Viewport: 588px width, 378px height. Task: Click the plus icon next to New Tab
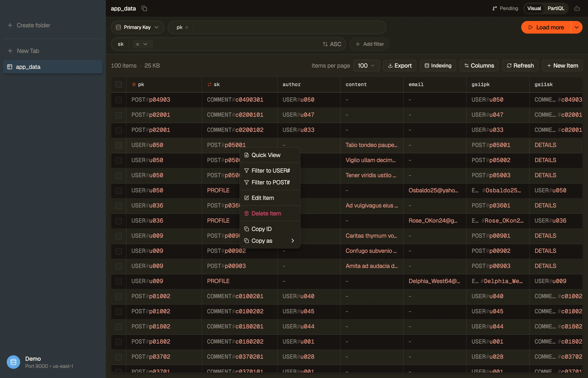10,51
